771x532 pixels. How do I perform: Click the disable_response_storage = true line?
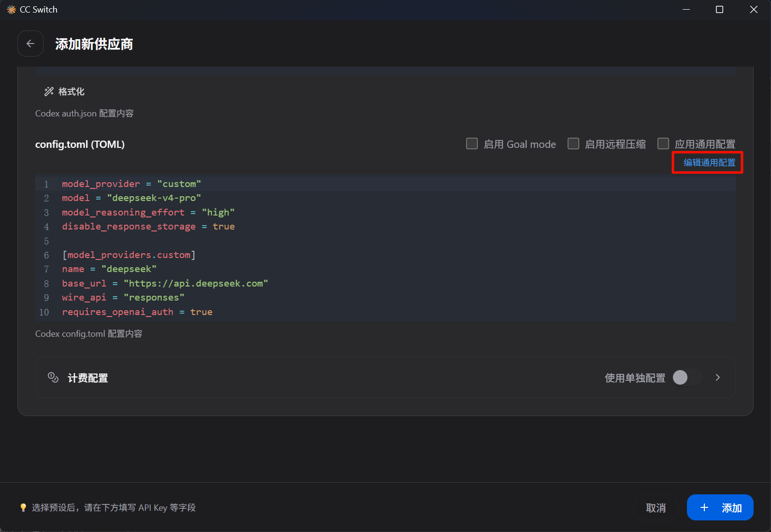pos(148,226)
